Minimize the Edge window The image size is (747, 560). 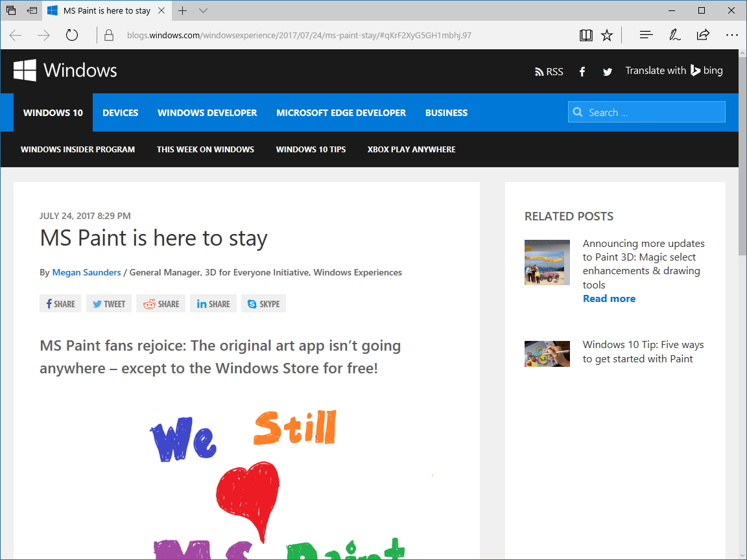pyautogui.click(x=672, y=10)
